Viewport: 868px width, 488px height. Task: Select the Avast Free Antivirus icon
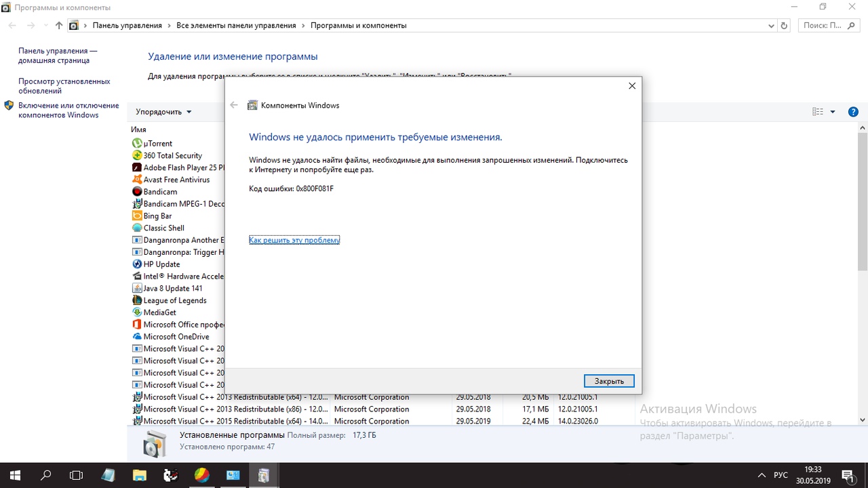pyautogui.click(x=138, y=180)
